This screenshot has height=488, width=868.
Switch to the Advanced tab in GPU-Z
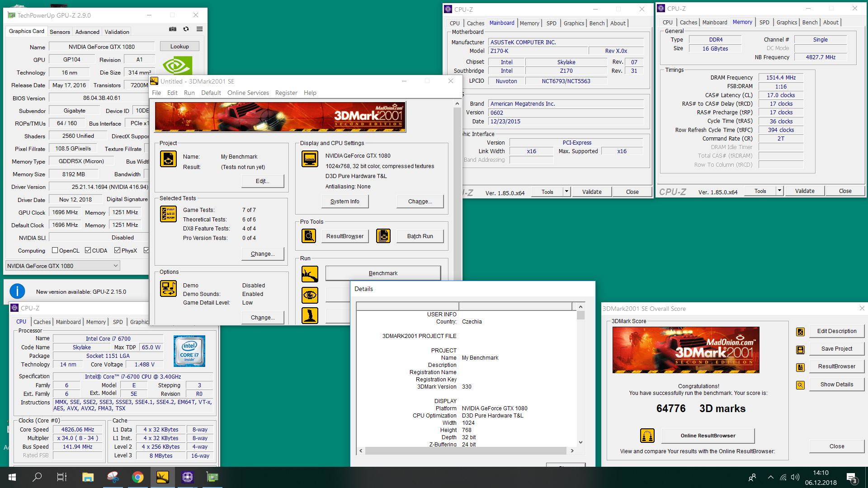point(87,32)
